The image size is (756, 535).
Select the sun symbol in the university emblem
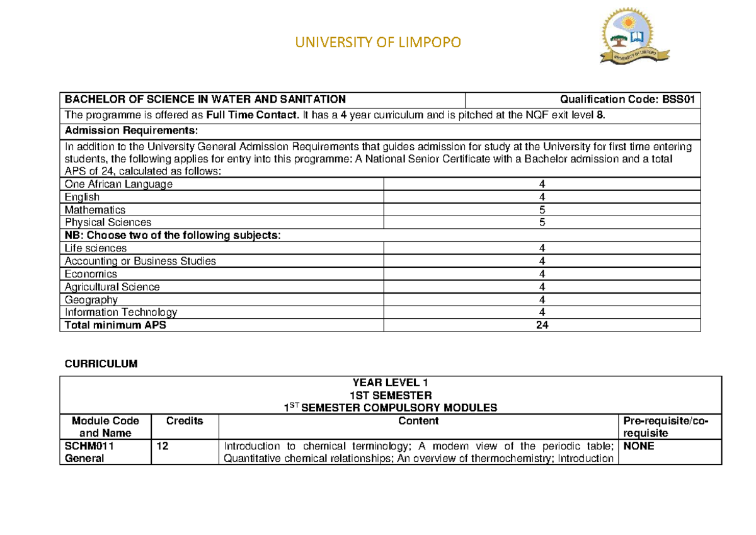pos(628,23)
